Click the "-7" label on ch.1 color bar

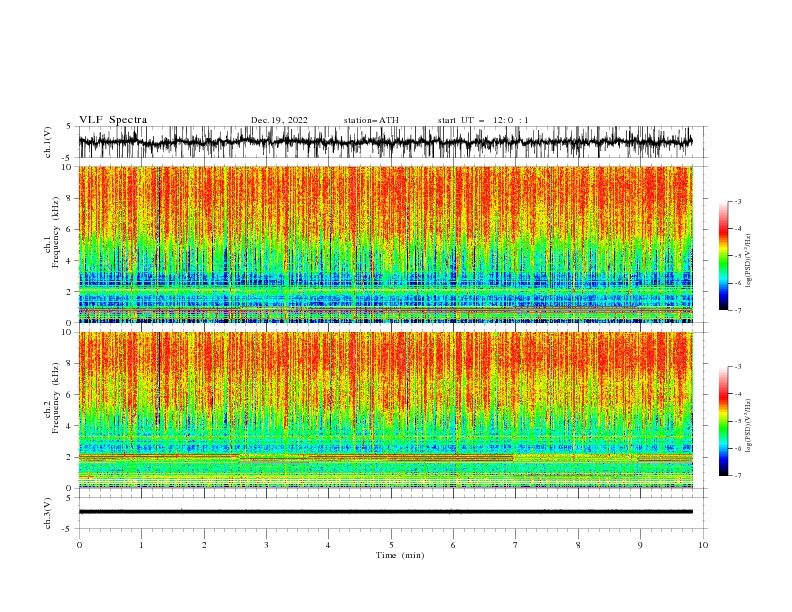[737, 310]
